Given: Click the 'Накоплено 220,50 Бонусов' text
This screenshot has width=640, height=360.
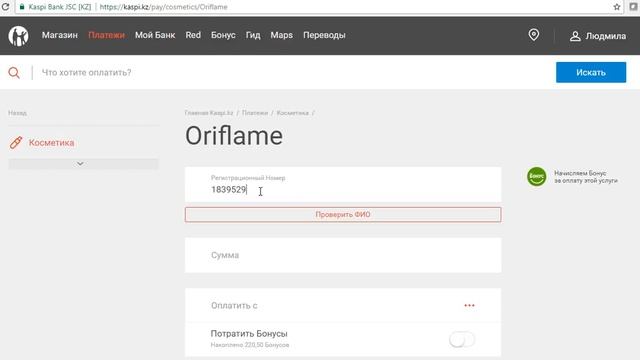Looking at the screenshot, I should [x=250, y=345].
